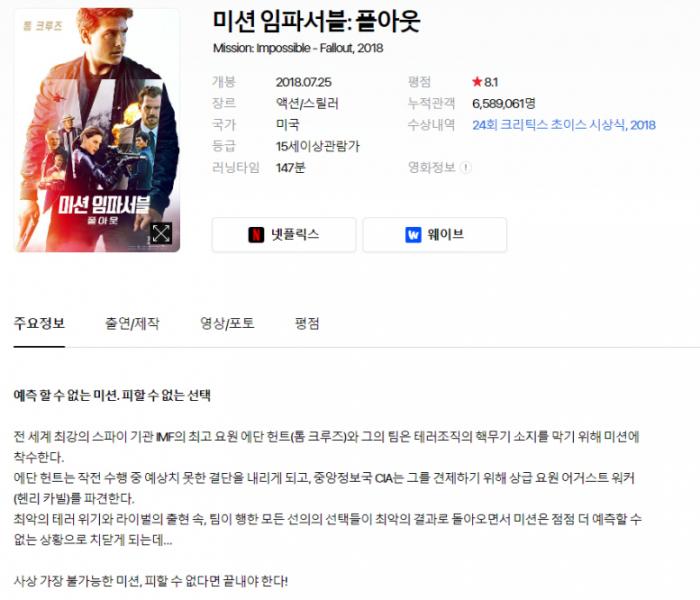Click the 6,589,061명 audience count
This screenshot has width=700, height=600.
click(x=504, y=103)
